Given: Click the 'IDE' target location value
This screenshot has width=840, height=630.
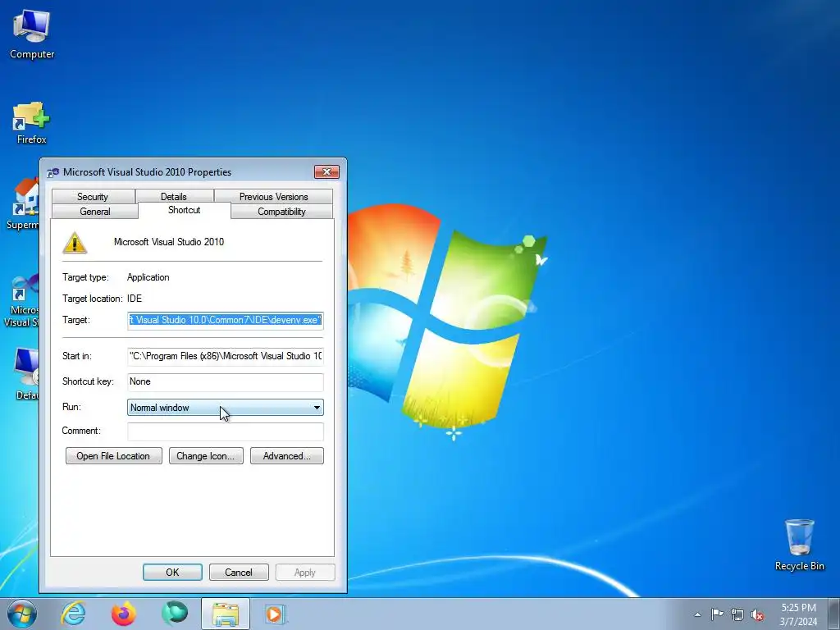Looking at the screenshot, I should [x=135, y=299].
